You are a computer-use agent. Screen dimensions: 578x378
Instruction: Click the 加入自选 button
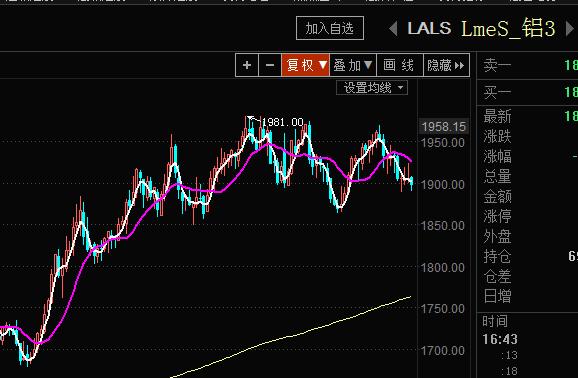[330, 28]
